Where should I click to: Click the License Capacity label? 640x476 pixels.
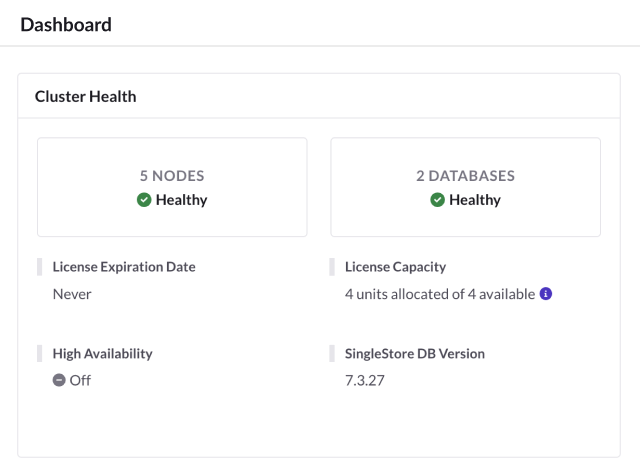pos(396,267)
